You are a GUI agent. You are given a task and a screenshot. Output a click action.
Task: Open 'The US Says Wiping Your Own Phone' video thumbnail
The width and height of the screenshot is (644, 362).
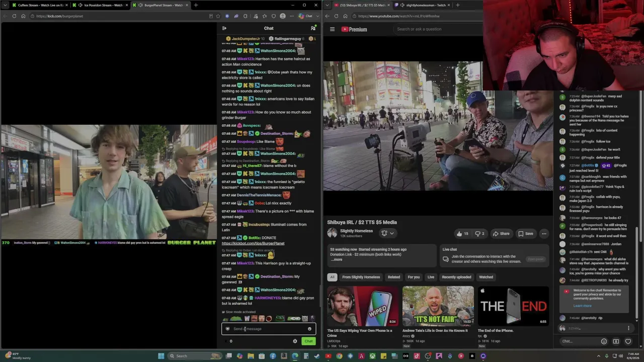(x=362, y=306)
